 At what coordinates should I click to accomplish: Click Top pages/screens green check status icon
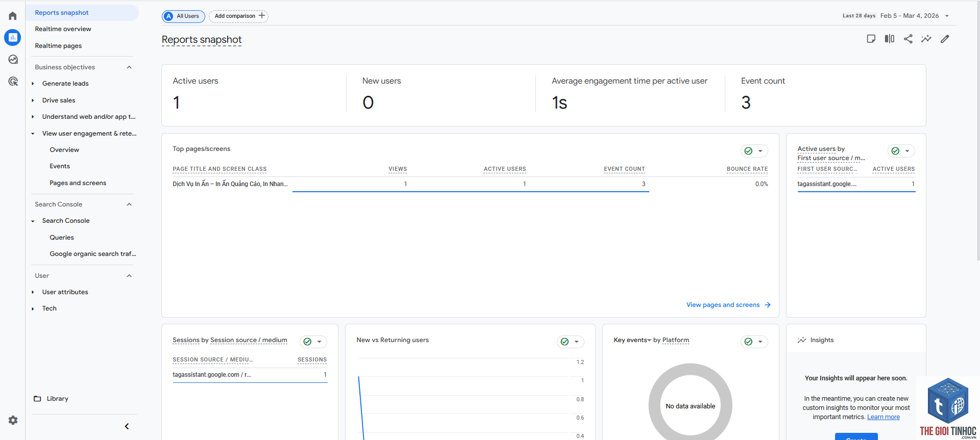[x=748, y=151]
